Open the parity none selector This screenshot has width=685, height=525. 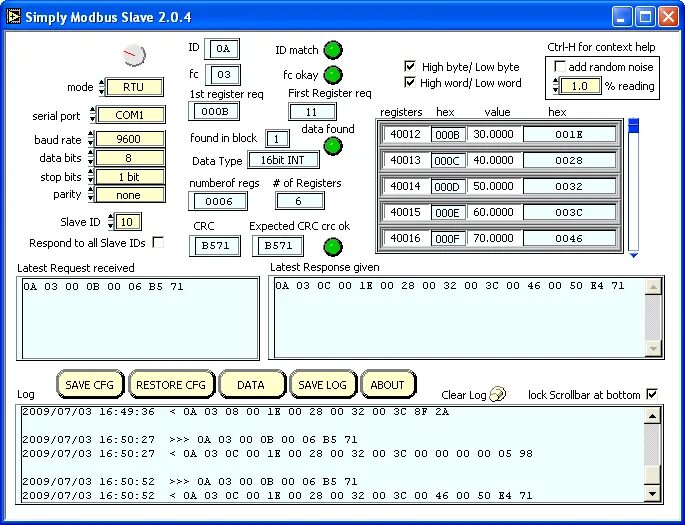pos(130,195)
